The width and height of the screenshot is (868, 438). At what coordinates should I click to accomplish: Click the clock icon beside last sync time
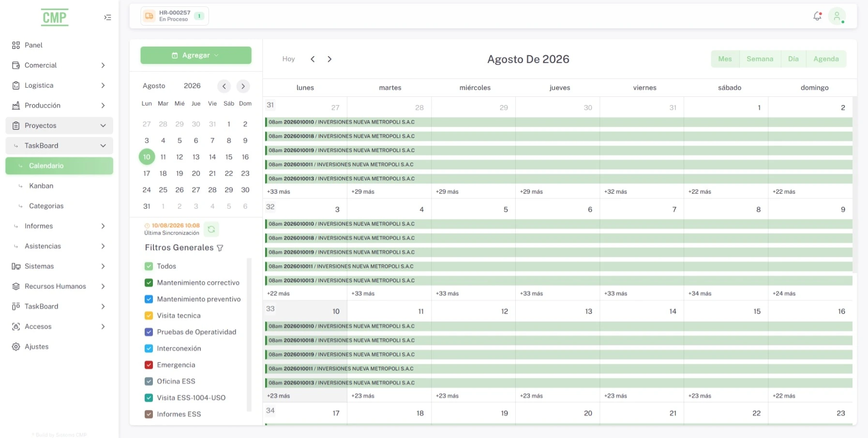147,226
